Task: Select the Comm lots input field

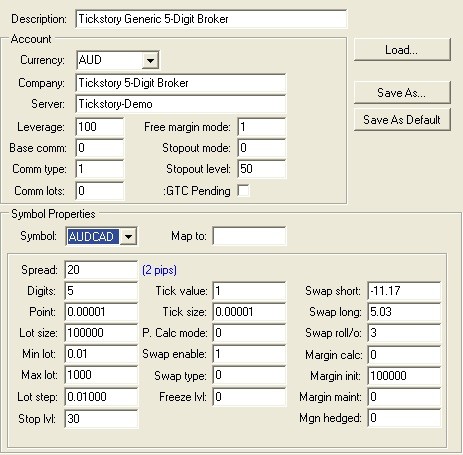Action: pyautogui.click(x=100, y=191)
